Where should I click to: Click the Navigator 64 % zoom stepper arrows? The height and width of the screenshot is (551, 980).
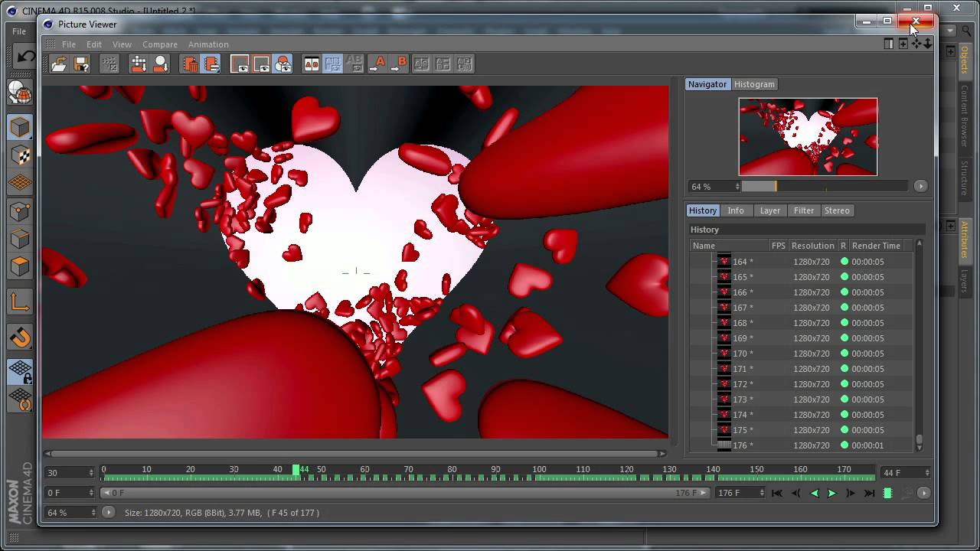click(737, 187)
